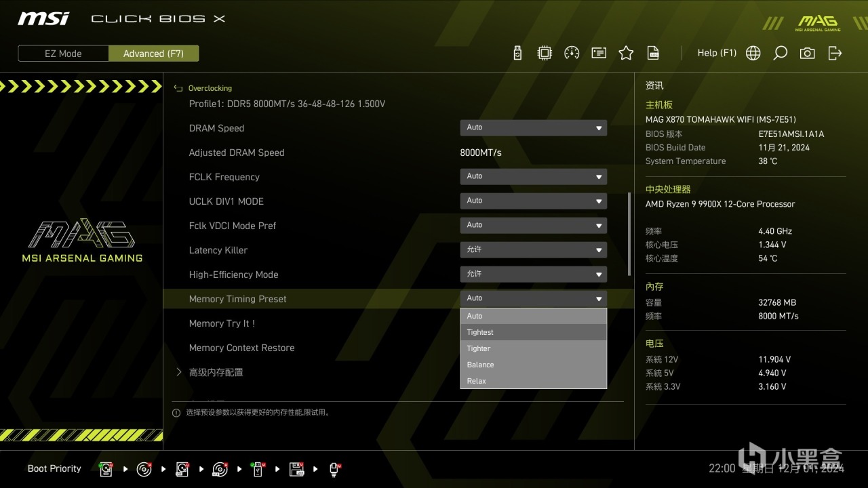868x488 pixels.
Task: Switch to EZ Mode
Action: click(x=63, y=54)
